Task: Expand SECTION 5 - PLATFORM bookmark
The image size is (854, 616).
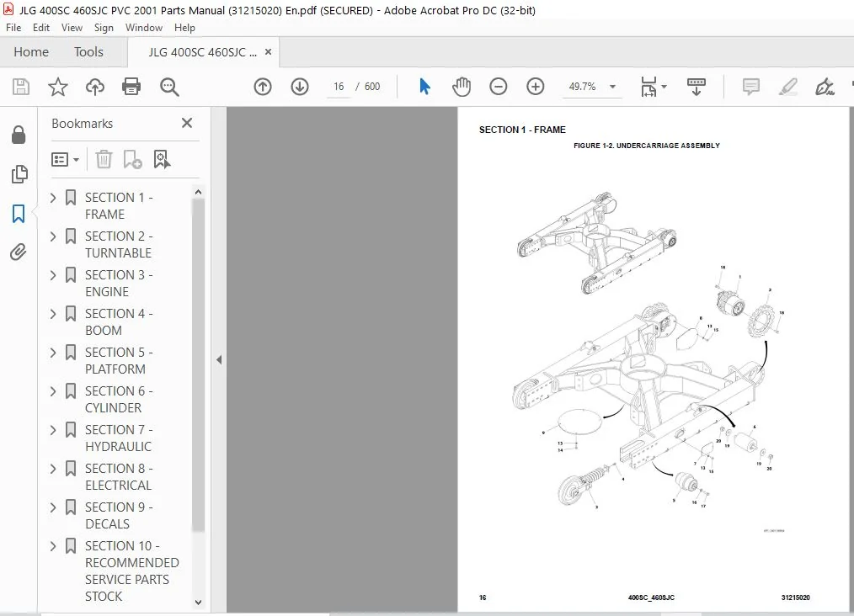Action: point(53,352)
